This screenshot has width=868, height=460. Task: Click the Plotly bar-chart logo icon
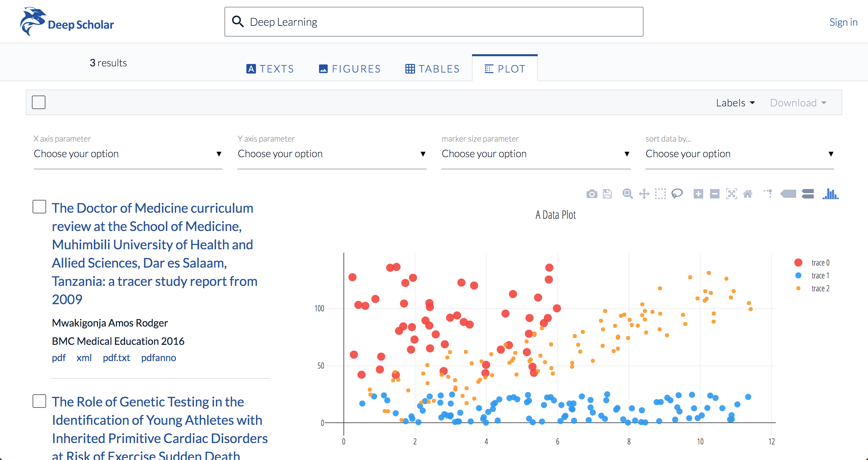(x=830, y=194)
